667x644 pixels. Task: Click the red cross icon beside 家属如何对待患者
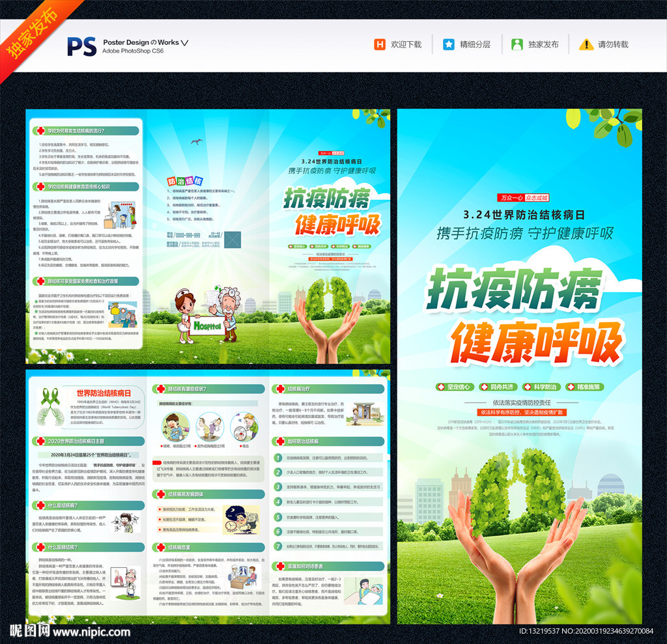point(280,566)
